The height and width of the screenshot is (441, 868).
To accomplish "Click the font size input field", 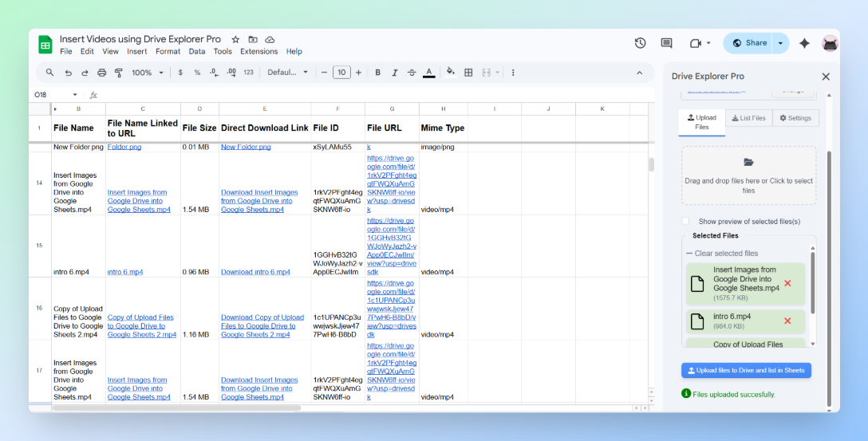I will pyautogui.click(x=341, y=73).
